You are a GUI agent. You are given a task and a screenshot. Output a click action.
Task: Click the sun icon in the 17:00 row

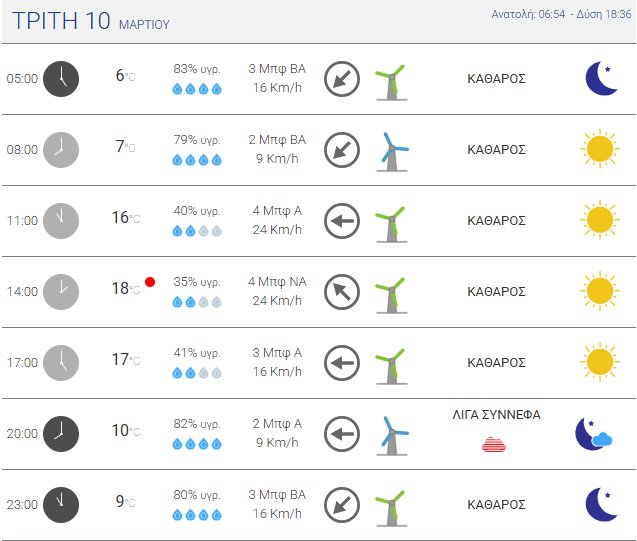pyautogui.click(x=599, y=362)
